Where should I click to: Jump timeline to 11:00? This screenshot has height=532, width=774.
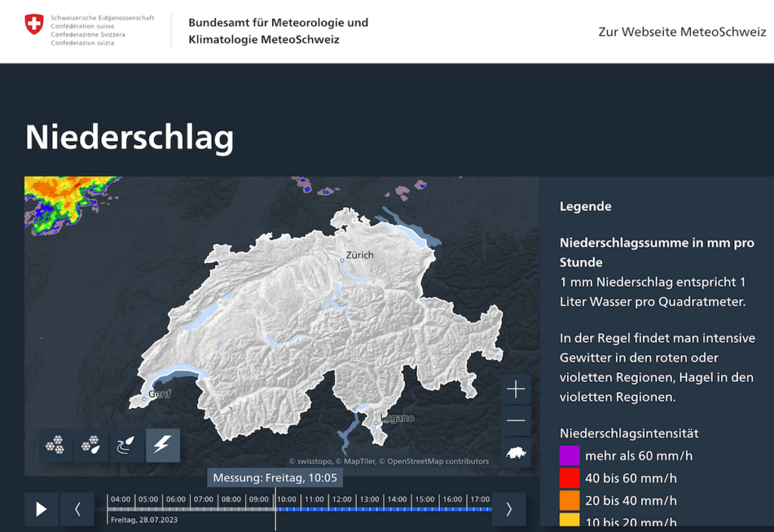pos(314,500)
